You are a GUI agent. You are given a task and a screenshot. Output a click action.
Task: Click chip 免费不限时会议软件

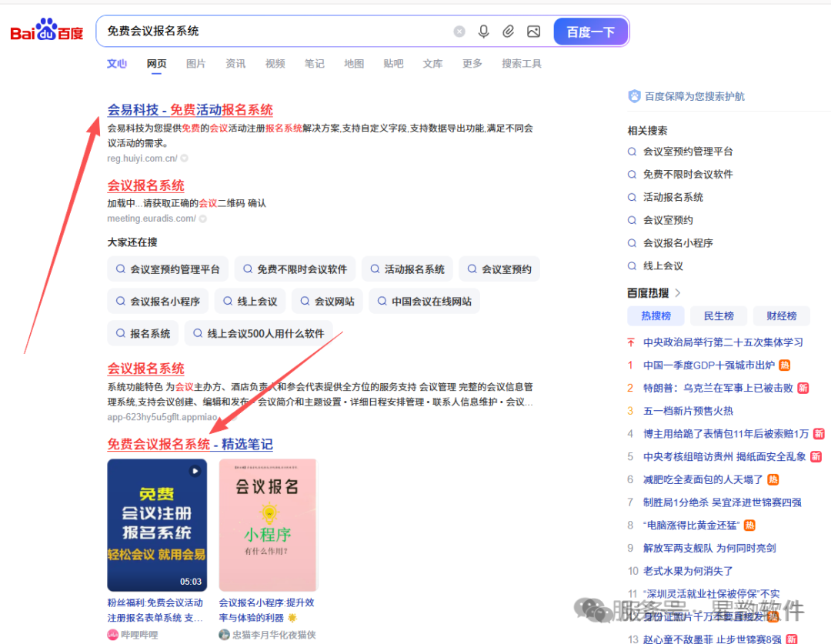pyautogui.click(x=295, y=269)
